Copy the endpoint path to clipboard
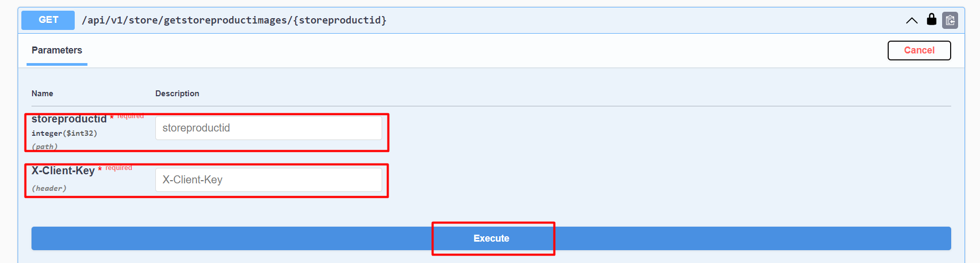The width and height of the screenshot is (980, 263). pos(950,20)
